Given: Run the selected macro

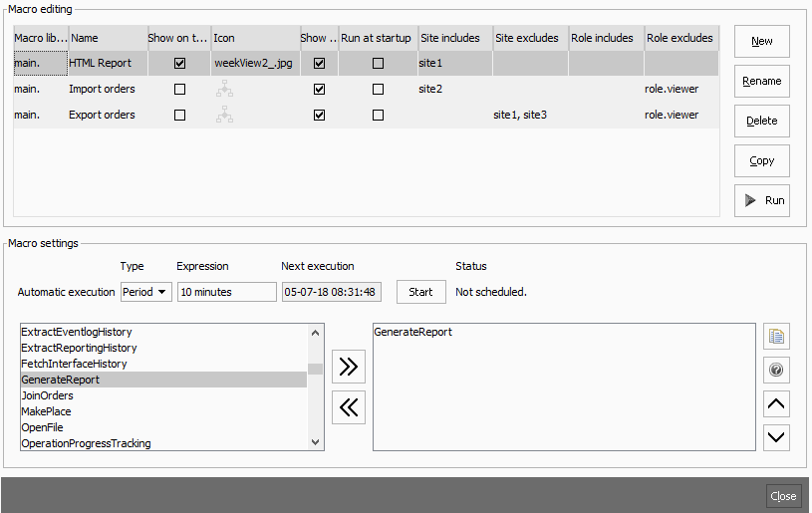Looking at the screenshot, I should click(761, 200).
